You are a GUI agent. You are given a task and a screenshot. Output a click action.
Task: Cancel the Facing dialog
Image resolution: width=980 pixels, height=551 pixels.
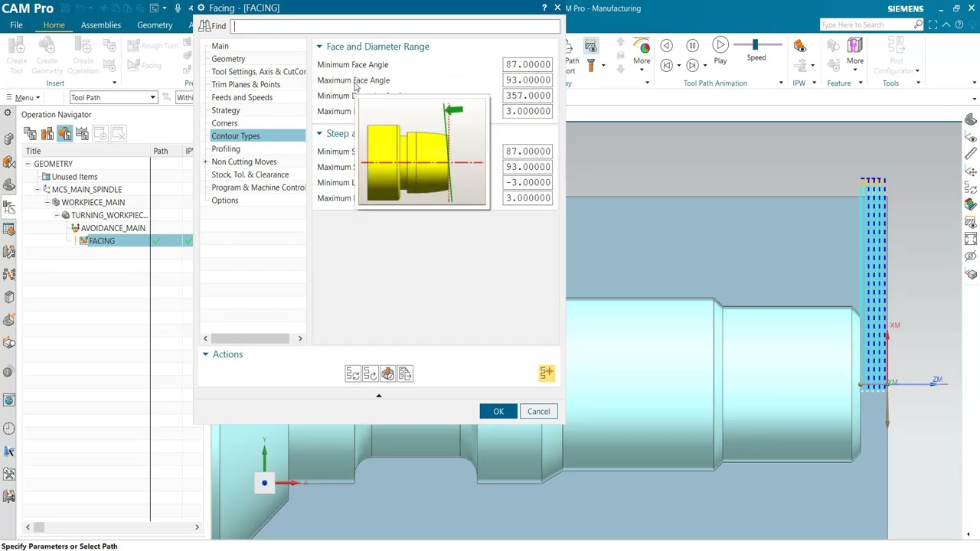pyautogui.click(x=538, y=412)
